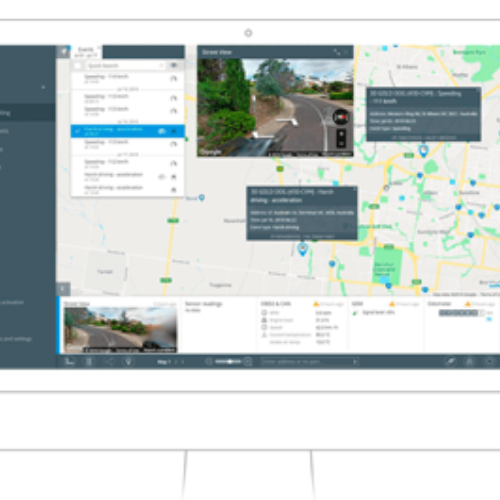500x500 pixels.
Task: Open the camera icon on the highlighted event row
Action: point(162,131)
